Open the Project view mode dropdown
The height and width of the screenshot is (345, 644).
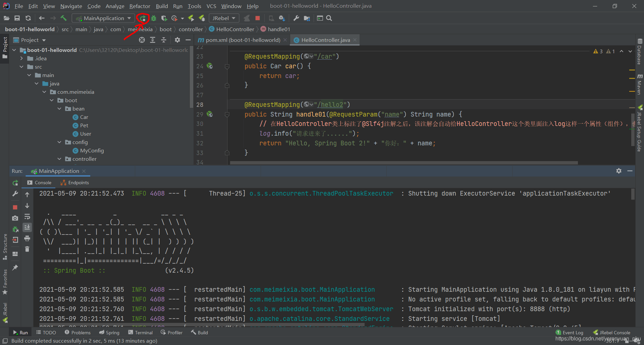[44, 40]
